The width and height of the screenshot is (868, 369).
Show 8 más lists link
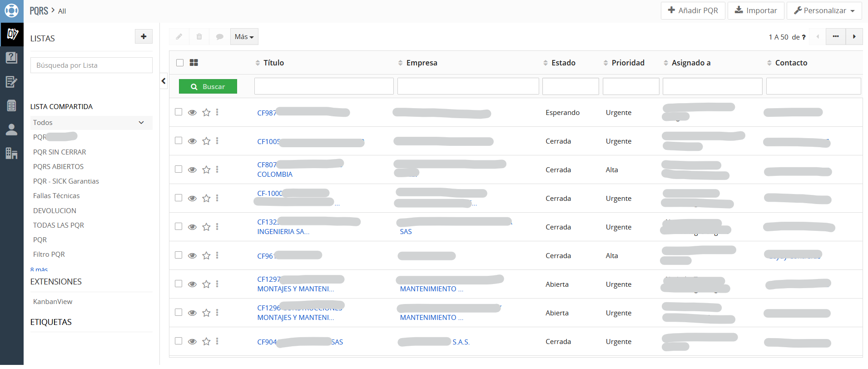pos(39,269)
